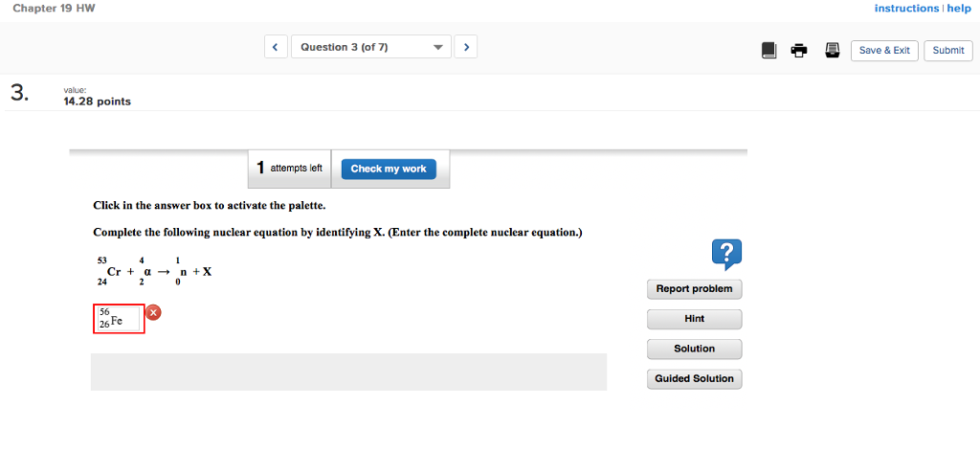Screen dimensions: 980x475
Task: Click the printer icon
Action: click(x=799, y=51)
